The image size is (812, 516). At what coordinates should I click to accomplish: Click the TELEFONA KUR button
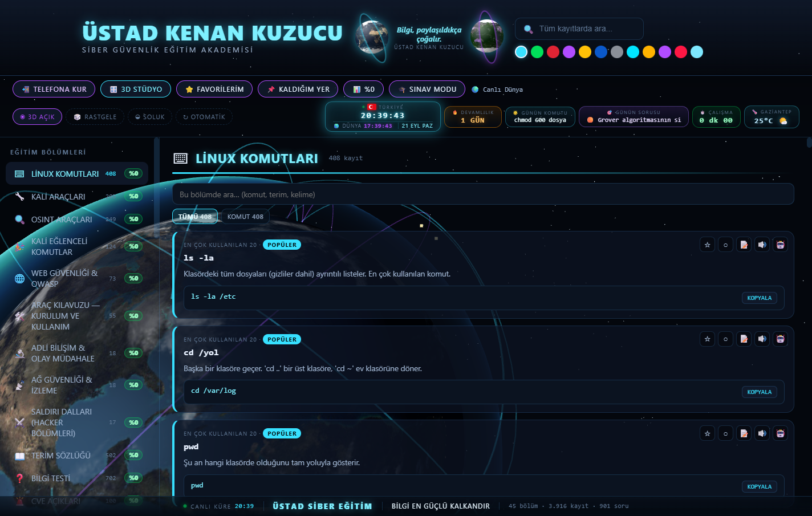click(54, 89)
